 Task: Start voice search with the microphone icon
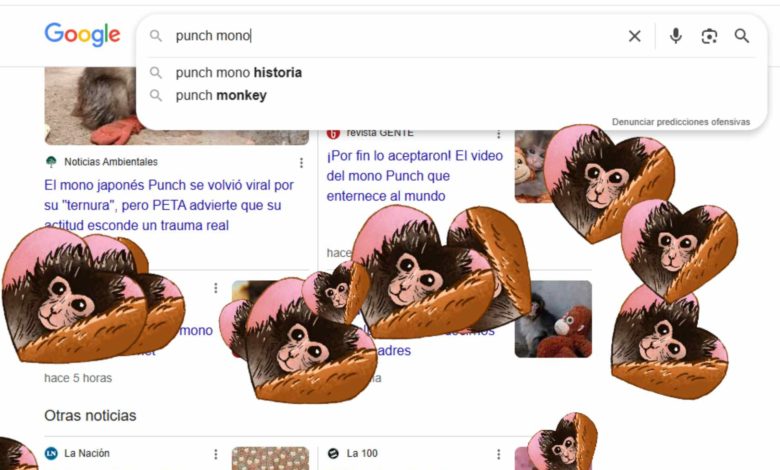[676, 36]
